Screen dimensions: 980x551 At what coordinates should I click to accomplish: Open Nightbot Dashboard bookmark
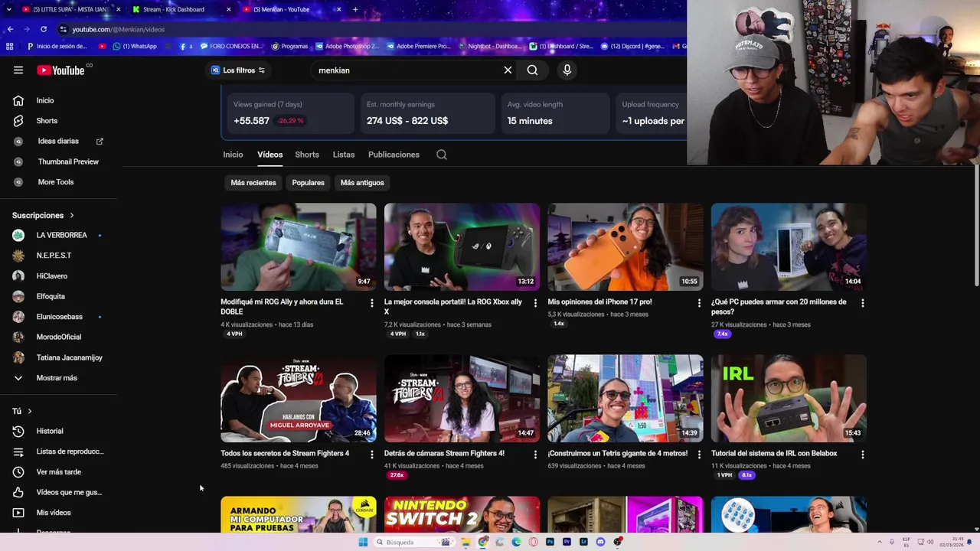click(490, 46)
